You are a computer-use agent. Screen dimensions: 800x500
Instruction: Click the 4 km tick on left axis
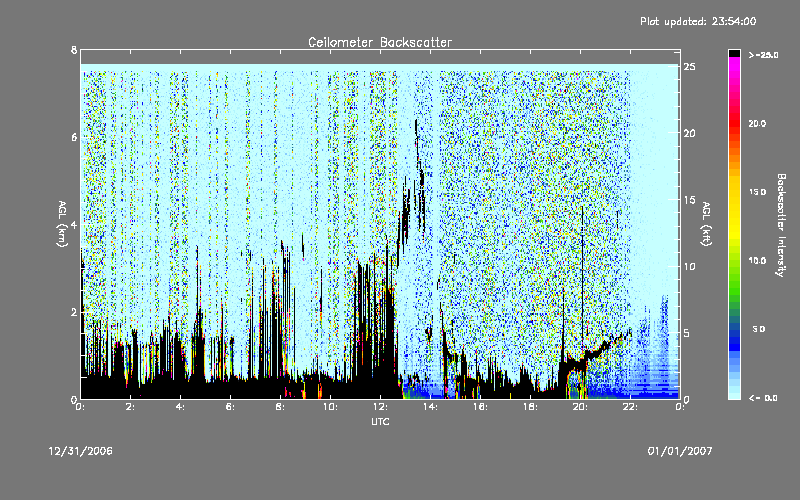click(74, 224)
